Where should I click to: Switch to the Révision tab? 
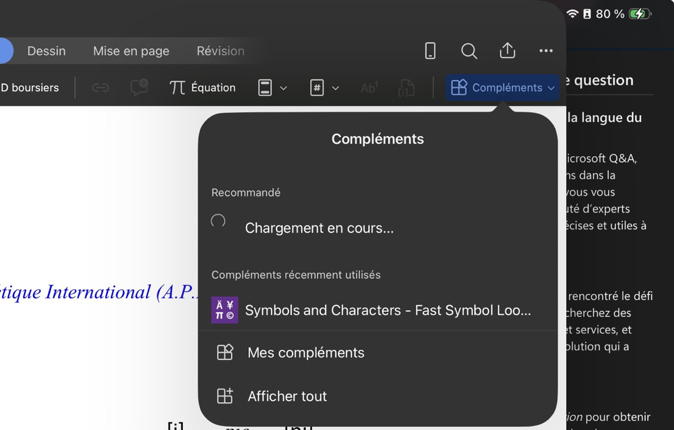pyautogui.click(x=221, y=51)
